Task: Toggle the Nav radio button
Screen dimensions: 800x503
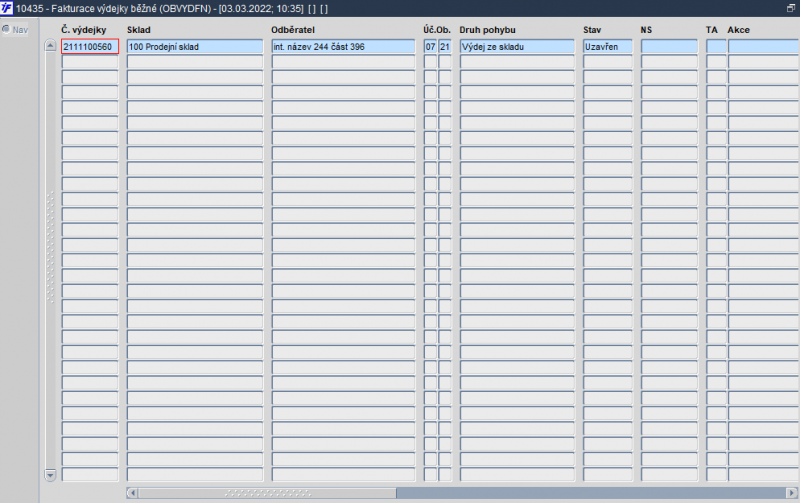Action: tap(6, 29)
